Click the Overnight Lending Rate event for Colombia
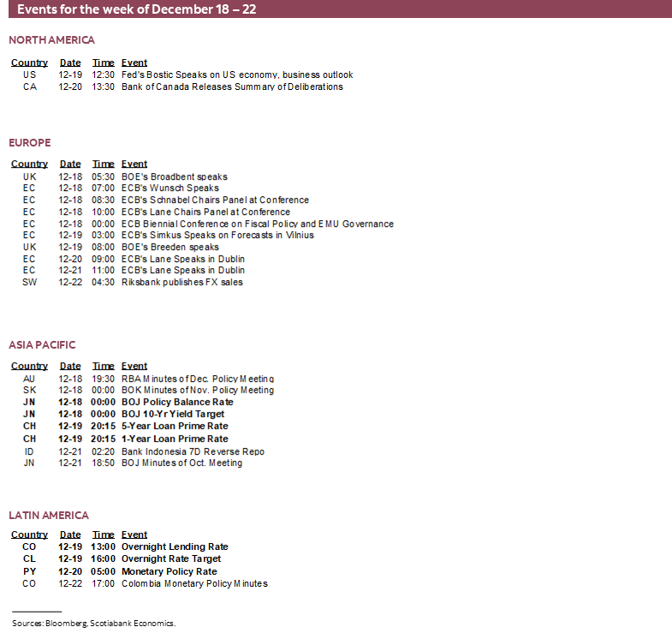 [175, 546]
